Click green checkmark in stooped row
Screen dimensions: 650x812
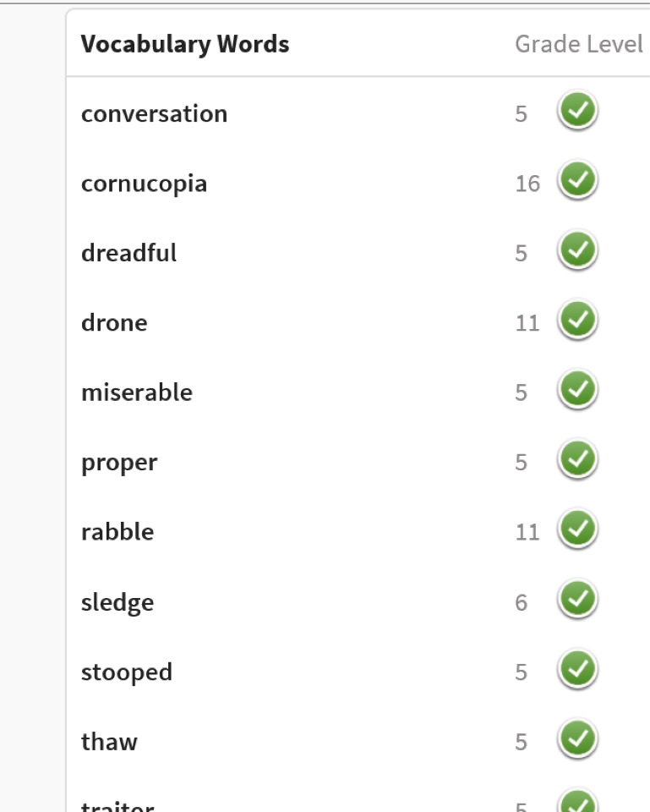(x=577, y=669)
